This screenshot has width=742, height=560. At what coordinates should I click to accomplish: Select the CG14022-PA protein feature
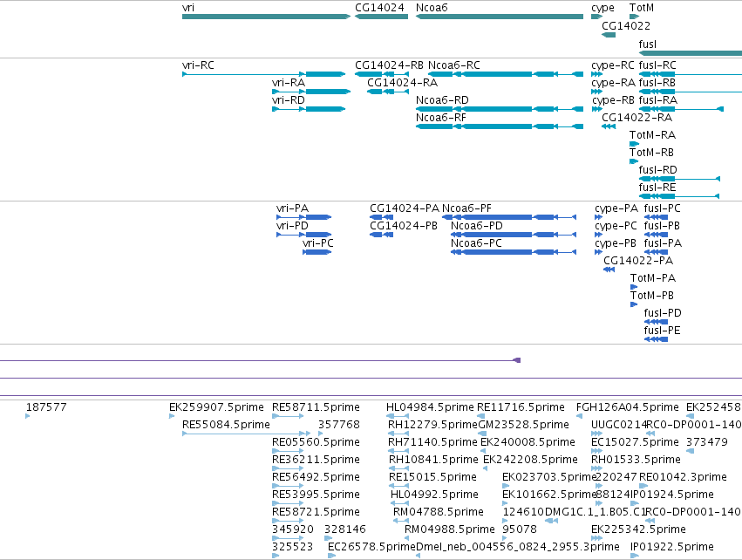(609, 270)
